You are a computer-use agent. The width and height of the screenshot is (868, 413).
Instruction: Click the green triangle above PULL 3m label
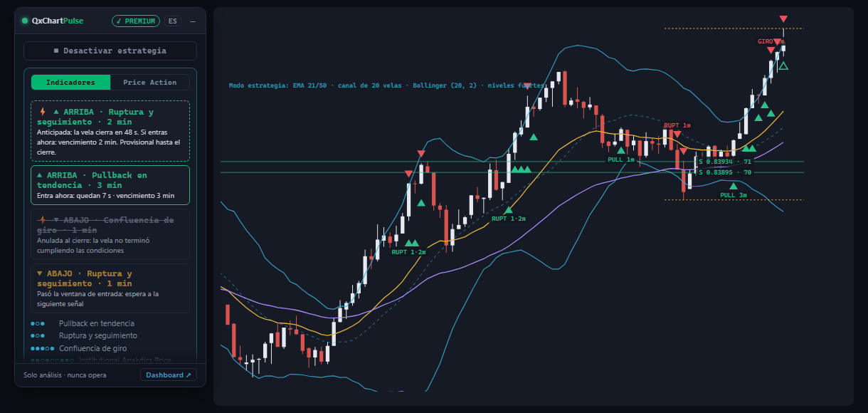734,186
